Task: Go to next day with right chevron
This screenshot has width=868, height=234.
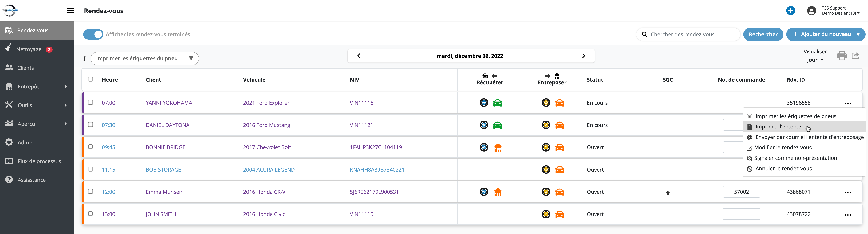Action: (583, 56)
